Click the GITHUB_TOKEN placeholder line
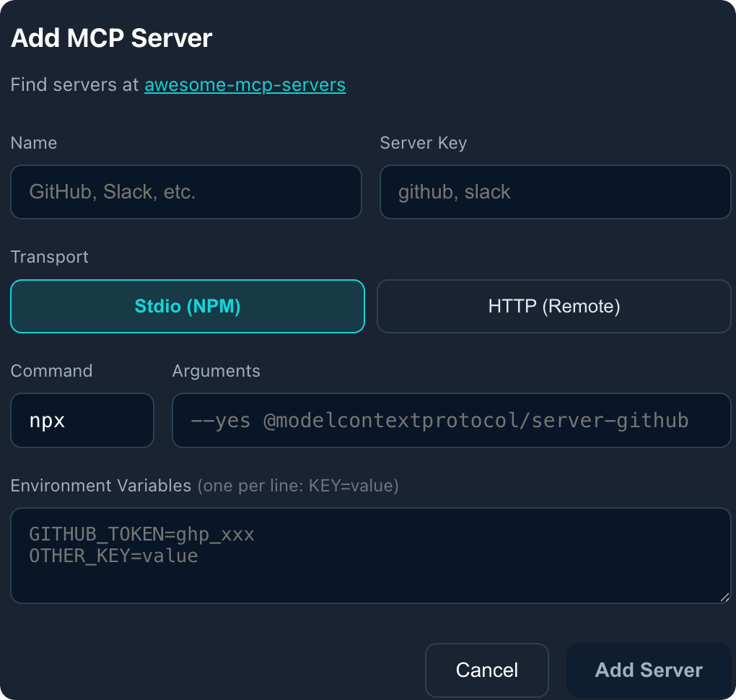The width and height of the screenshot is (736, 700). [141, 534]
